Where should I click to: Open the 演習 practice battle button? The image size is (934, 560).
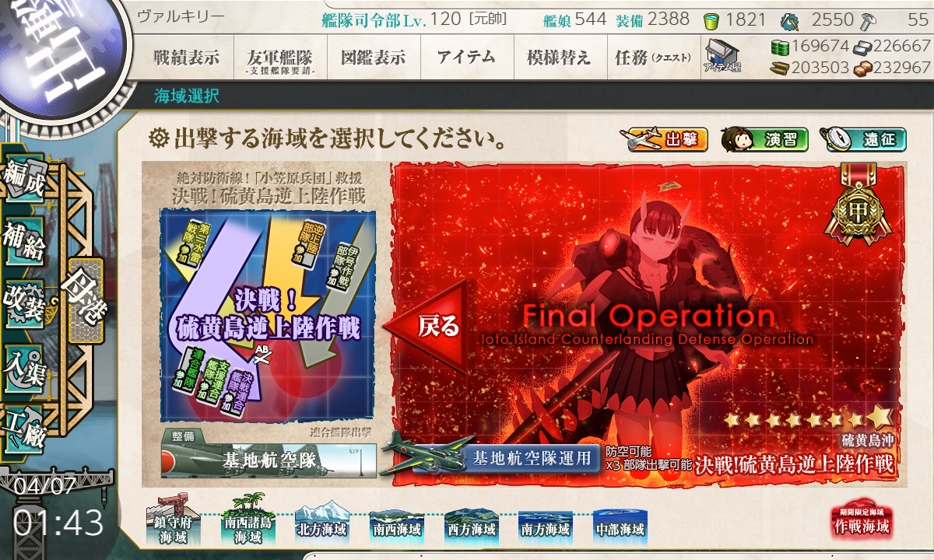pos(764,140)
